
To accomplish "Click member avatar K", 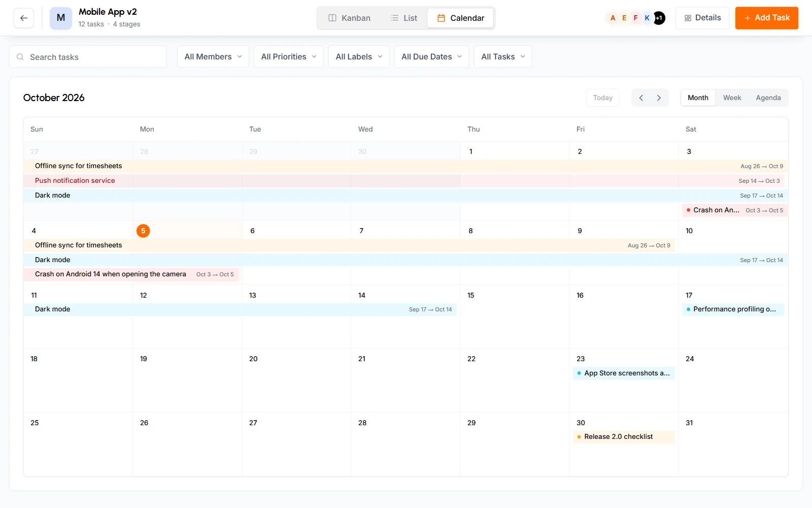I will tap(647, 18).
